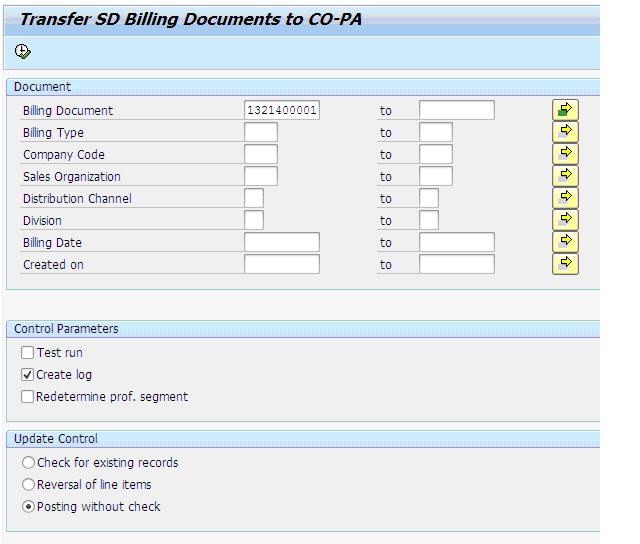The image size is (640, 544).
Task: Focus the Billing Document to field
Action: tap(457, 110)
